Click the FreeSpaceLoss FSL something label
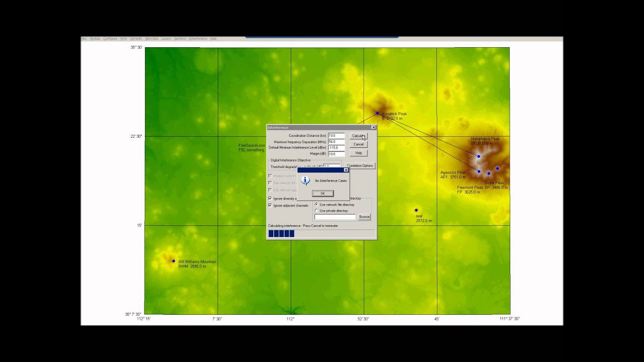The width and height of the screenshot is (644, 362). [252, 147]
